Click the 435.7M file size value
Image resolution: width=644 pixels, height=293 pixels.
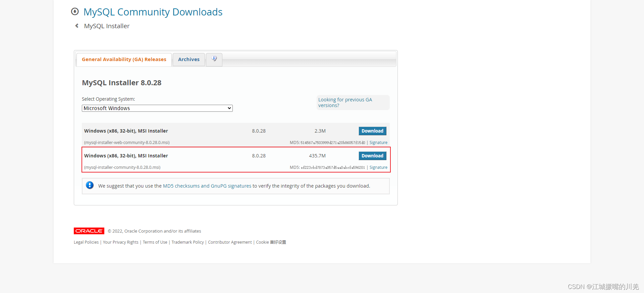(x=317, y=156)
